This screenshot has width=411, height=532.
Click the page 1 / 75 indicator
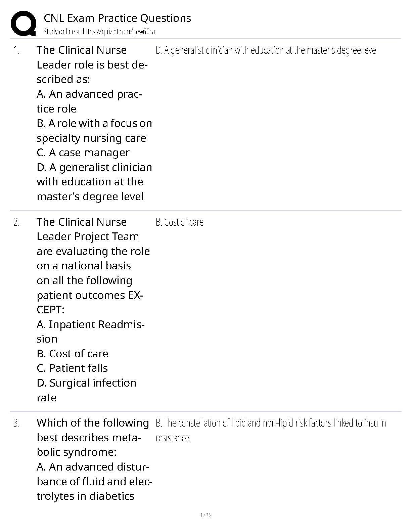pos(205,515)
